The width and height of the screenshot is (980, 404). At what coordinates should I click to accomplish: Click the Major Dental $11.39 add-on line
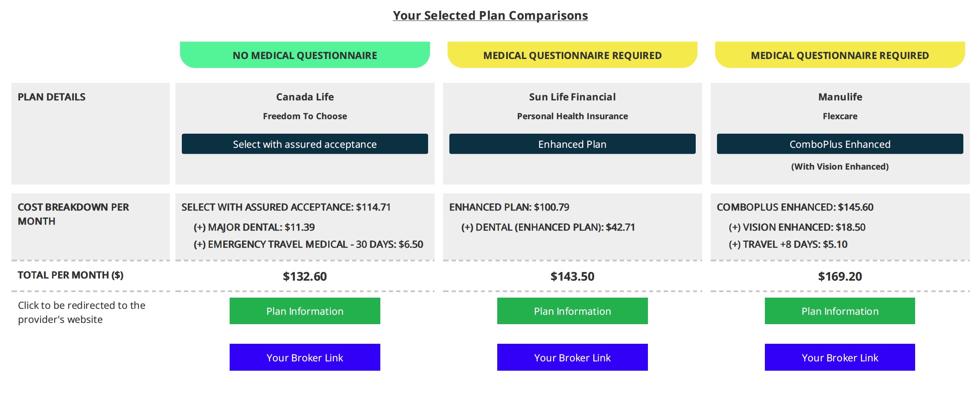click(x=254, y=227)
